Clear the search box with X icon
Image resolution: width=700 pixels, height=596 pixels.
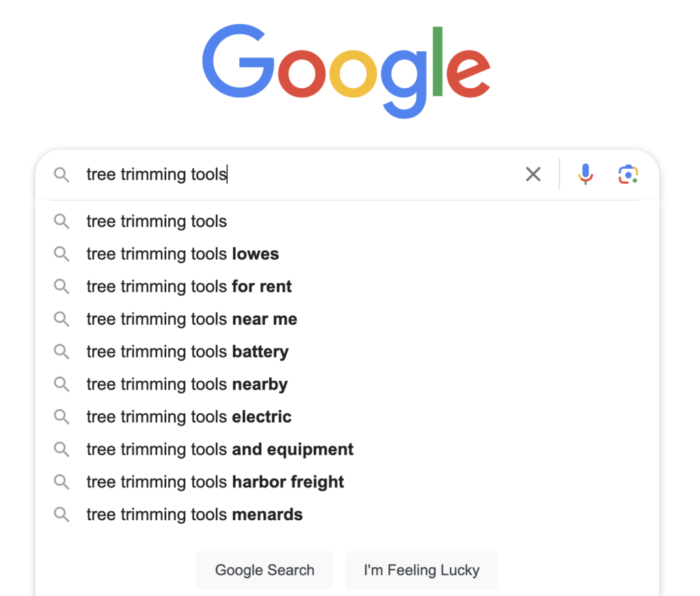point(533,174)
